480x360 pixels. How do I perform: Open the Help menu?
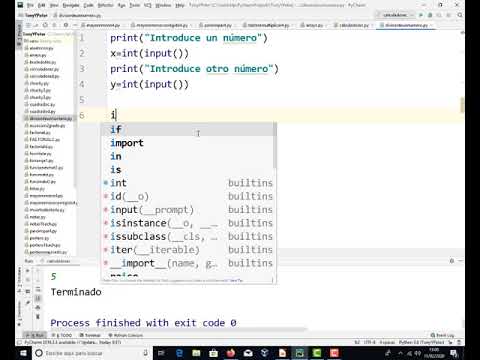[x=180, y=5]
